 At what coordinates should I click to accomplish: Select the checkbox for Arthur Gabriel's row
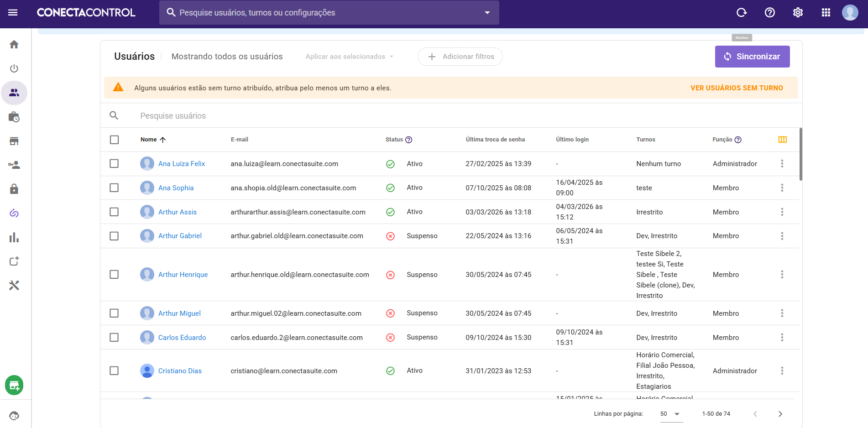[x=115, y=236]
